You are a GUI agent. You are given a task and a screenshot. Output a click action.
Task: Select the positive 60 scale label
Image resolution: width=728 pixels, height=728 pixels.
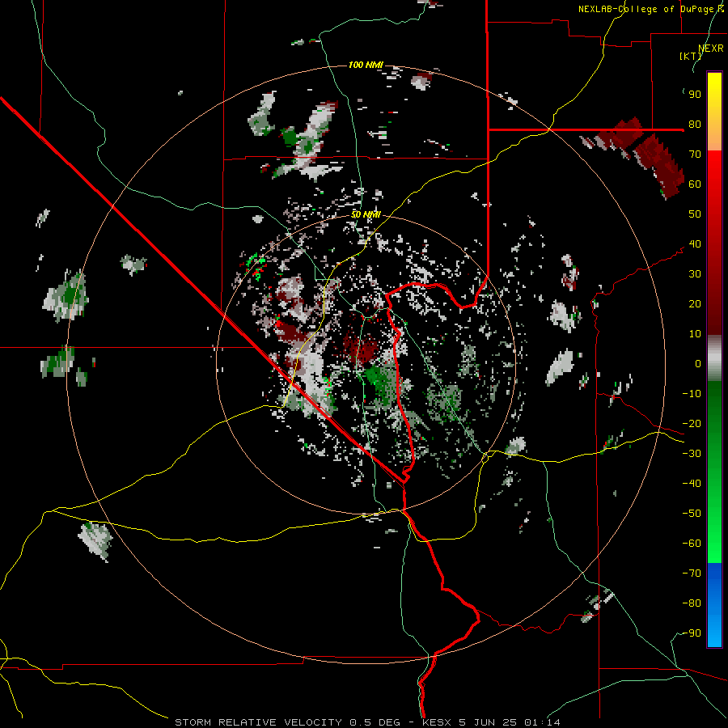(695, 184)
